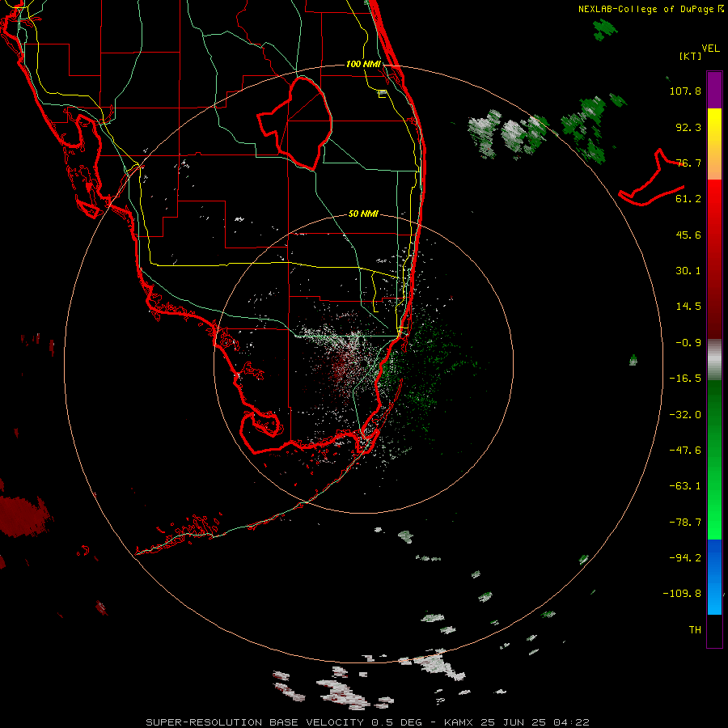The width and height of the screenshot is (728, 728).
Task: Click the 107.8 value on the velocity scale
Action: pyautogui.click(x=685, y=91)
